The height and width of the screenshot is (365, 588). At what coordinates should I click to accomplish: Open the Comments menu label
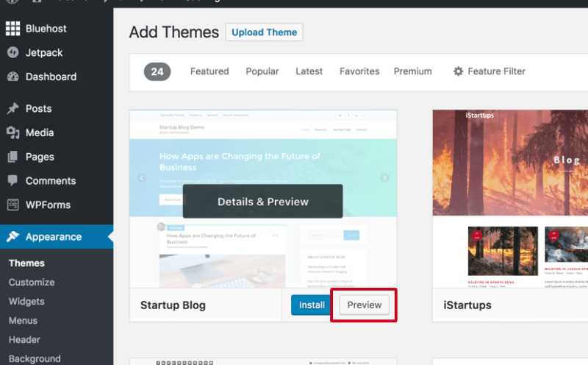(x=51, y=181)
